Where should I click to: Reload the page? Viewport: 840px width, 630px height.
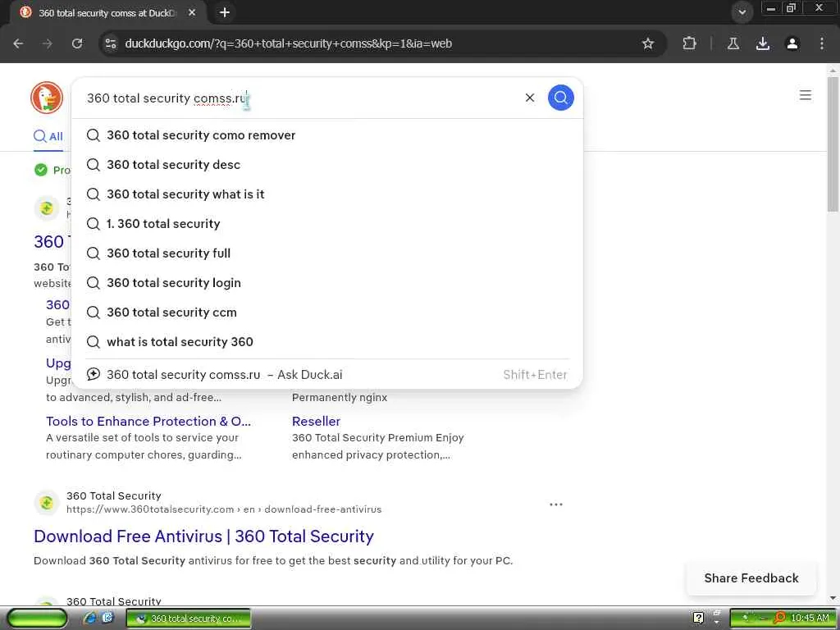coord(77,43)
